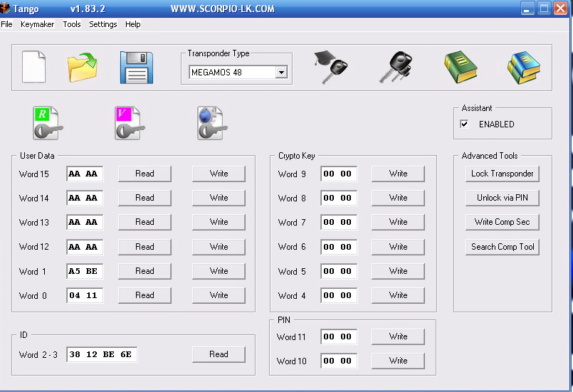Image resolution: width=573 pixels, height=392 pixels.
Task: Open file using the folder icon
Action: coord(83,67)
